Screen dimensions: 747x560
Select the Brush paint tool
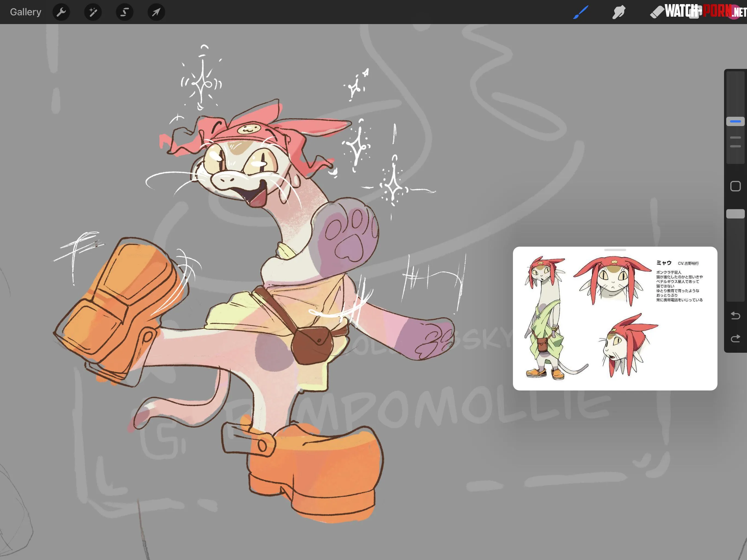(x=581, y=12)
